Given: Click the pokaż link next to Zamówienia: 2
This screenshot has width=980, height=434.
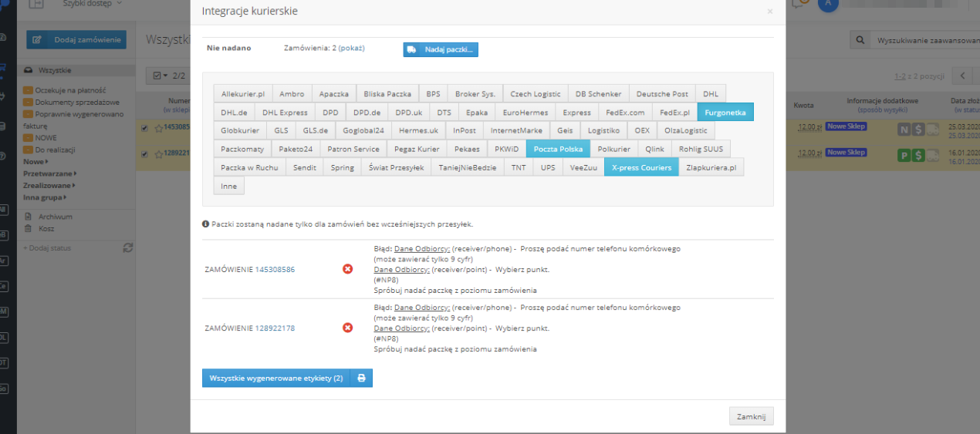Looking at the screenshot, I should [351, 48].
